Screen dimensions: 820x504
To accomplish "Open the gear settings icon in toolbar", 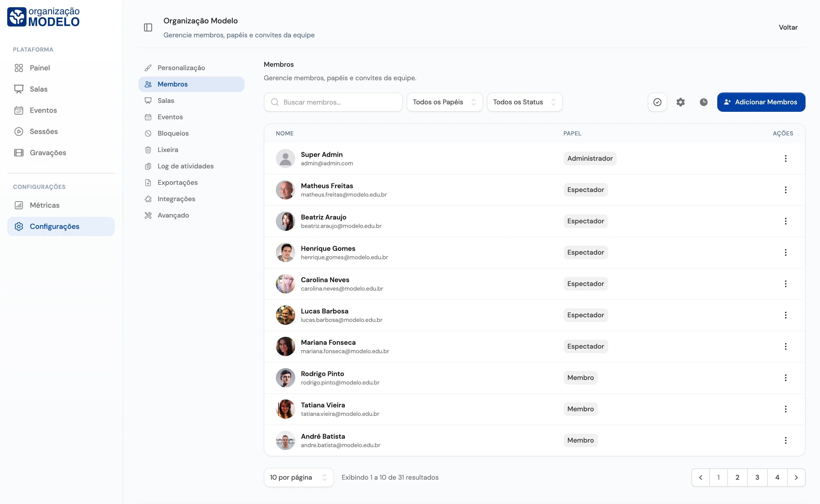I will pos(680,102).
